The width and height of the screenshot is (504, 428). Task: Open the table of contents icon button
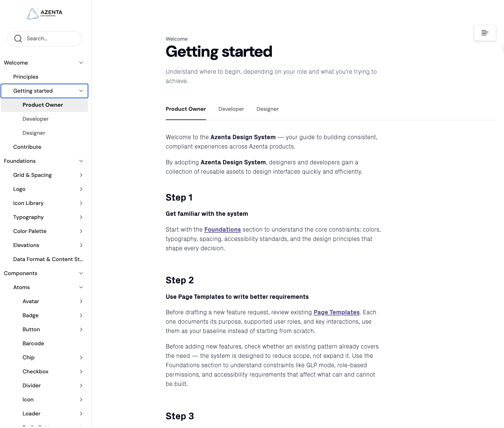coord(485,33)
